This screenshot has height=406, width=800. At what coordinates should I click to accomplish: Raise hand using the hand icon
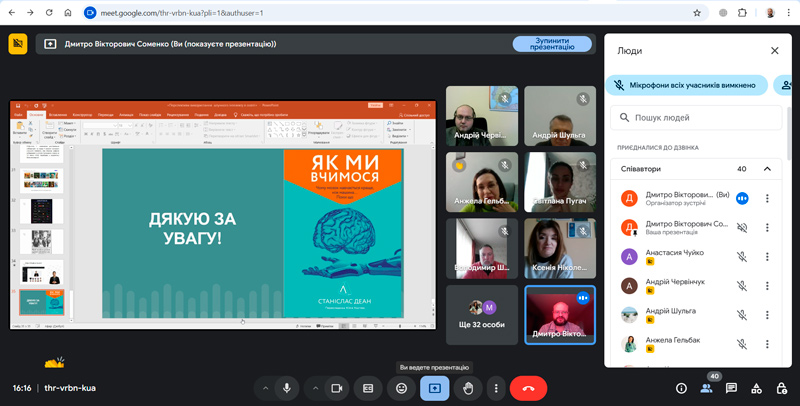[x=467, y=388]
